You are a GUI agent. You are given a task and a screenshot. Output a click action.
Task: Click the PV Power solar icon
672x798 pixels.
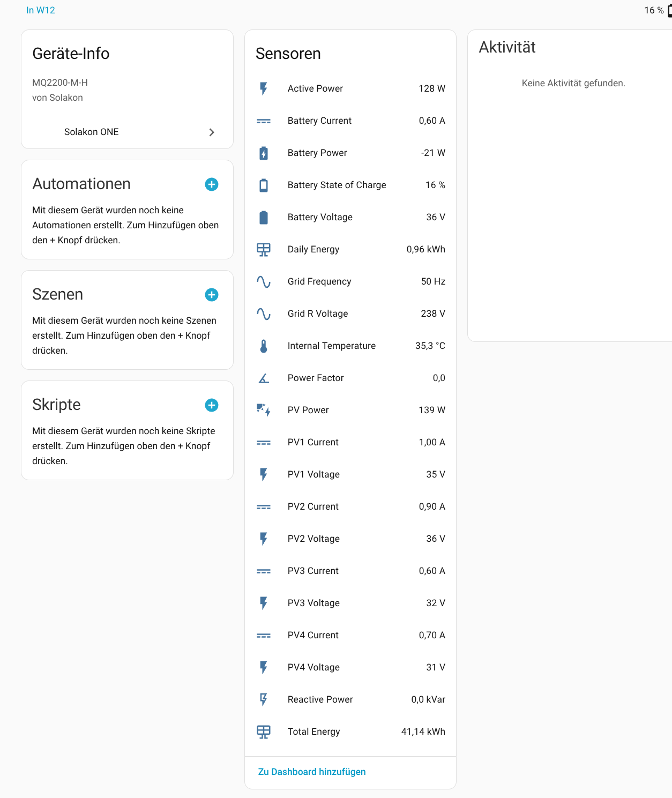[264, 411]
